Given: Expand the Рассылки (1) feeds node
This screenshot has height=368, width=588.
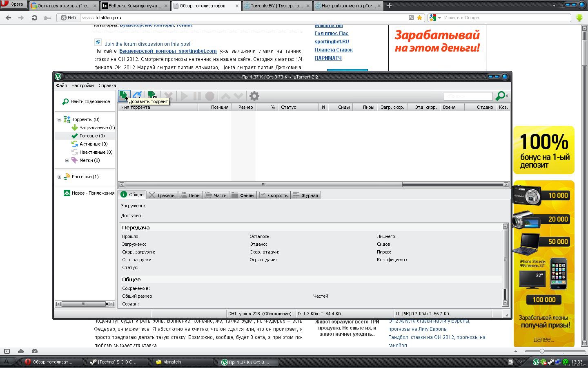Looking at the screenshot, I should click(x=59, y=177).
